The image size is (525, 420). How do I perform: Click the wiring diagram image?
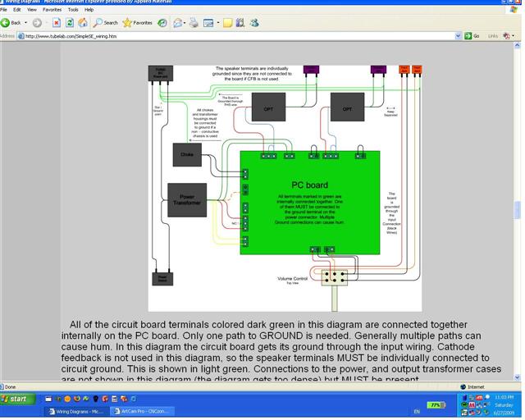pos(285,188)
